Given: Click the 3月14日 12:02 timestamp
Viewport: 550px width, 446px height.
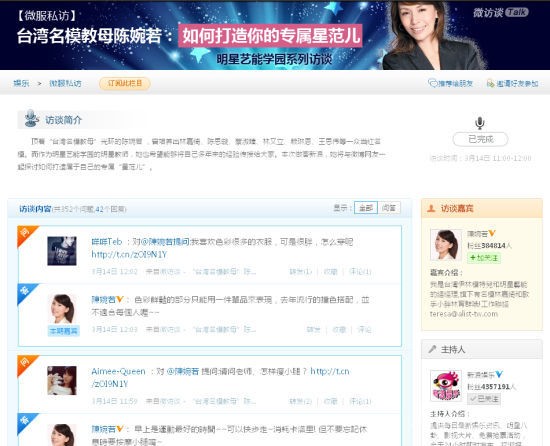Looking at the screenshot, I should click(114, 271).
